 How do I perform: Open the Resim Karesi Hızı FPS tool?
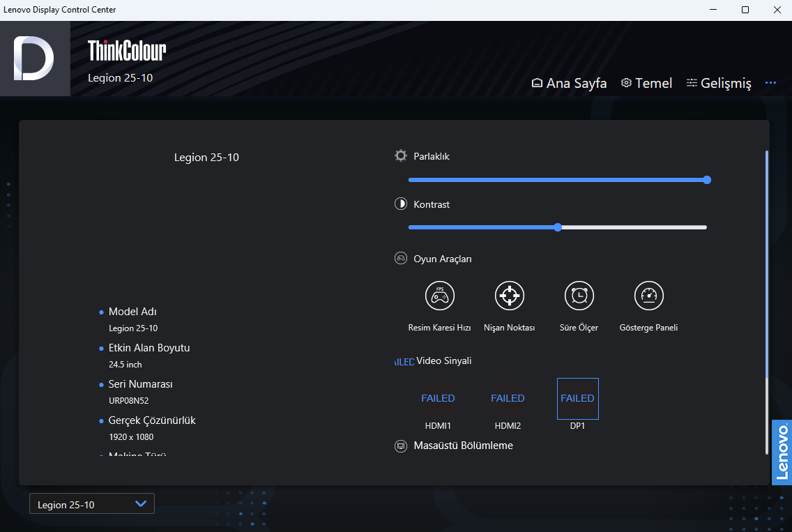[439, 296]
